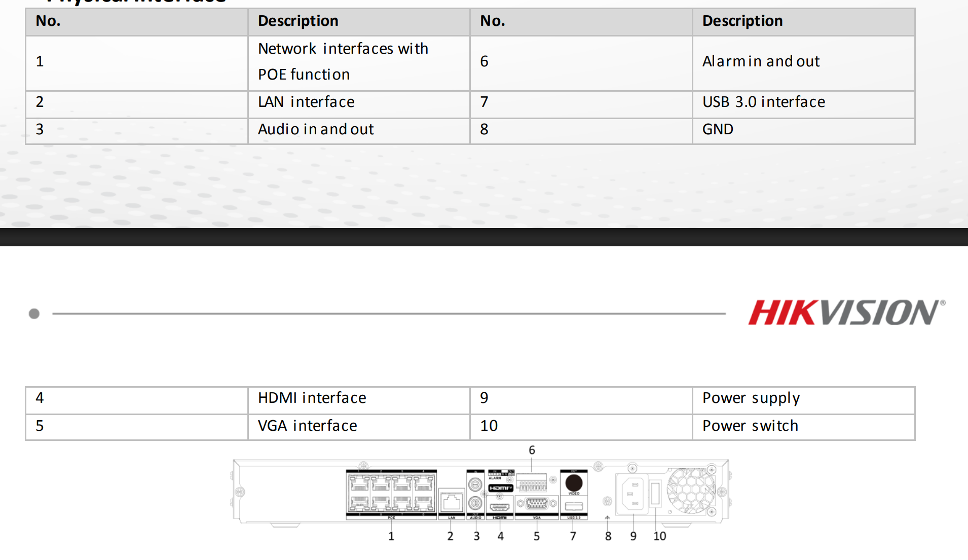Click the gray bullet dot beside divider line
The width and height of the screenshot is (968, 560).
(x=34, y=314)
